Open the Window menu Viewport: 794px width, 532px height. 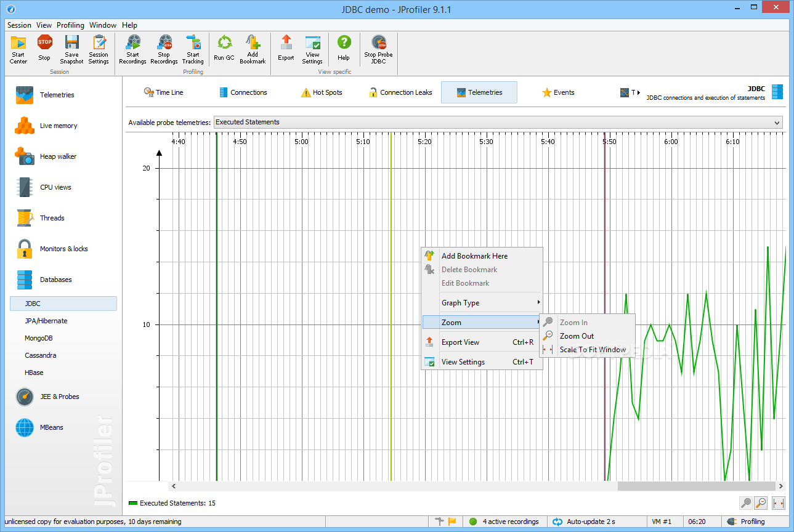[103, 25]
